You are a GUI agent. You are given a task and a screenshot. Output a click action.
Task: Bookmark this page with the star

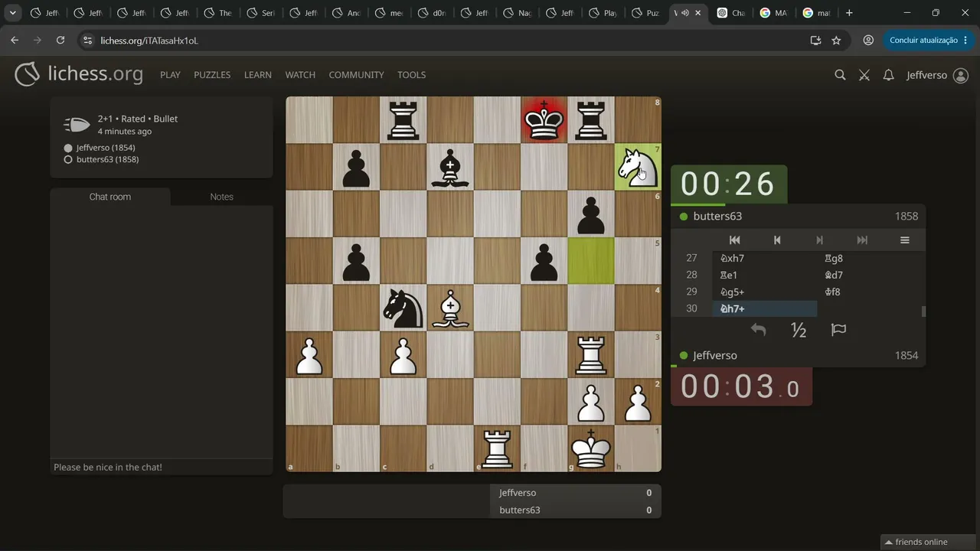coord(836,41)
